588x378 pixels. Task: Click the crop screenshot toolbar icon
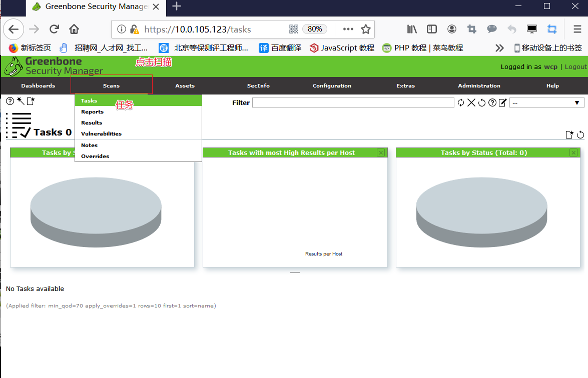[x=472, y=29]
